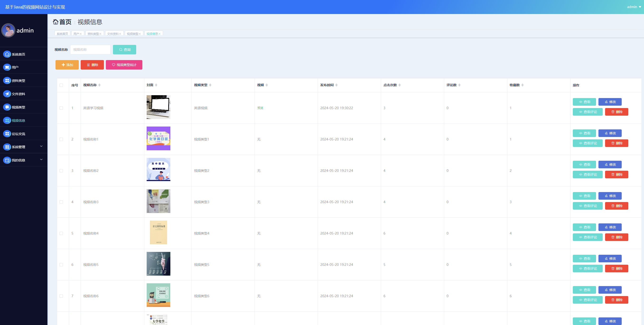The height and width of the screenshot is (325, 644).
Task: Check the checkbox for 视频名称3 row
Action: click(x=61, y=202)
